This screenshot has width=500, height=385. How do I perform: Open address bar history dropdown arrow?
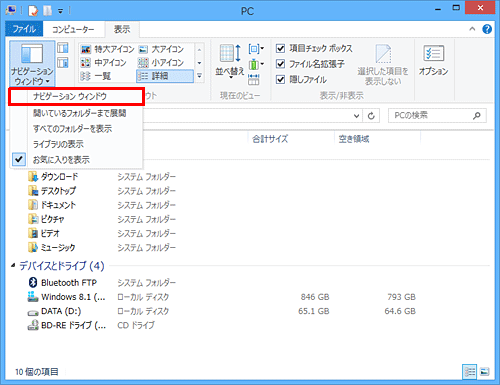point(356,116)
